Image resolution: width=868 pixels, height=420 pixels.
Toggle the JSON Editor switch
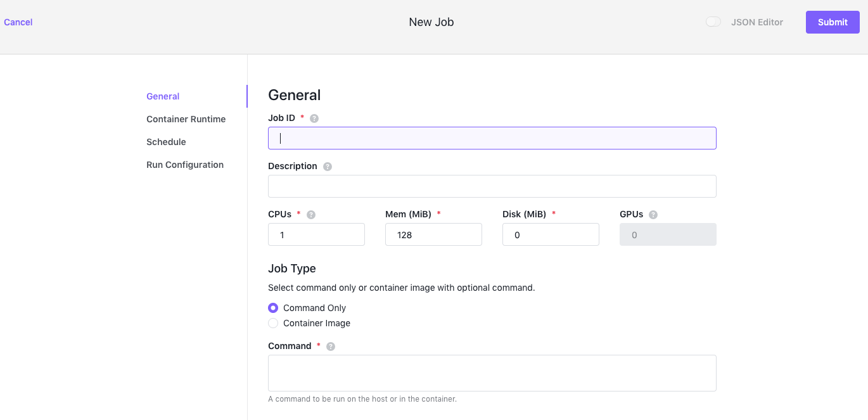[713, 22]
